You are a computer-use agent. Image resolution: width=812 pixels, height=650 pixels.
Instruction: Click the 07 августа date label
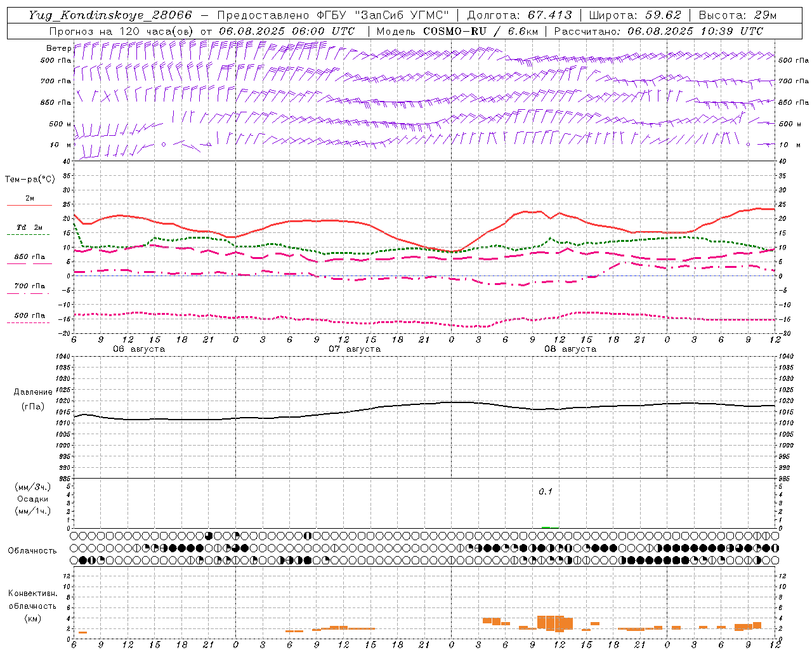(355, 349)
